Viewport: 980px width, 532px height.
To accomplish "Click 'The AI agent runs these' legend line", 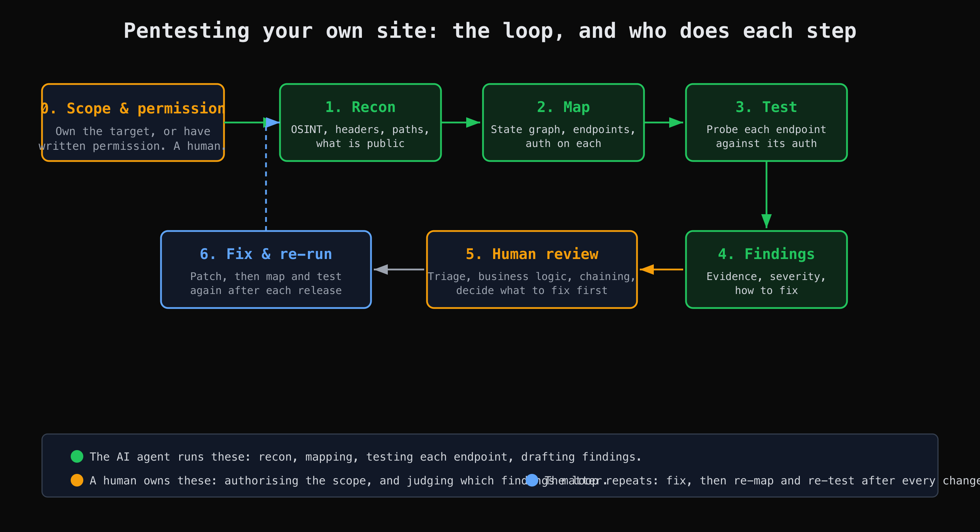I will (x=366, y=457).
